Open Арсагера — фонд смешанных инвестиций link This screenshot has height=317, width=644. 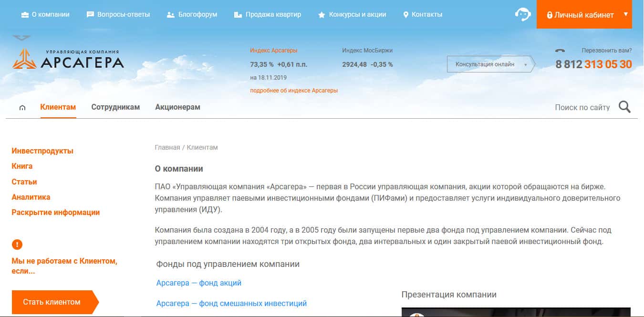coord(231,303)
